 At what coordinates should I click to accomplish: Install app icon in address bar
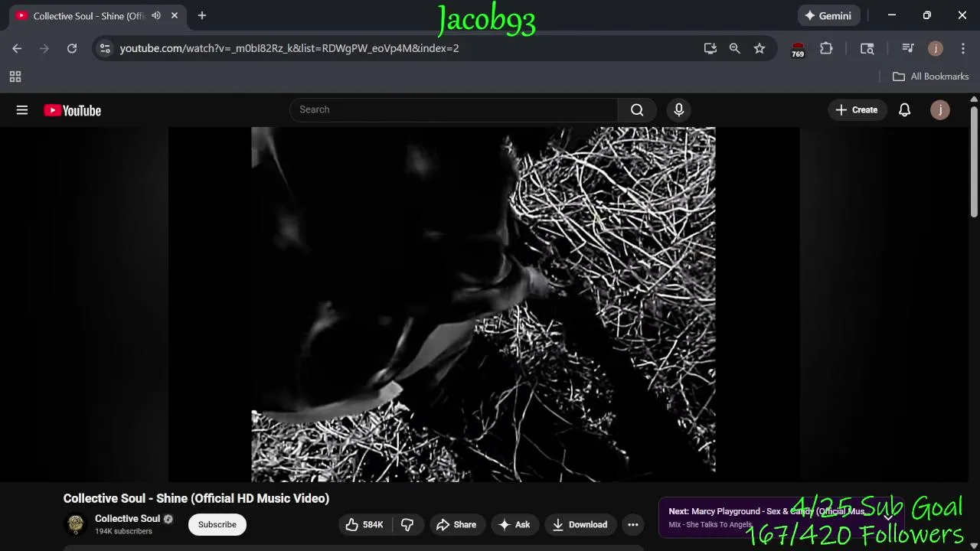(710, 48)
